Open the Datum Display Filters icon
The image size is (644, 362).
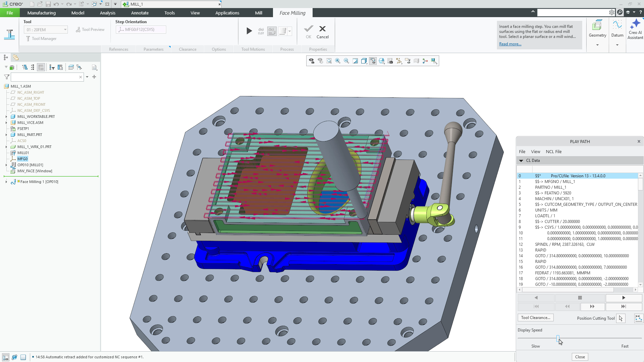click(x=399, y=61)
